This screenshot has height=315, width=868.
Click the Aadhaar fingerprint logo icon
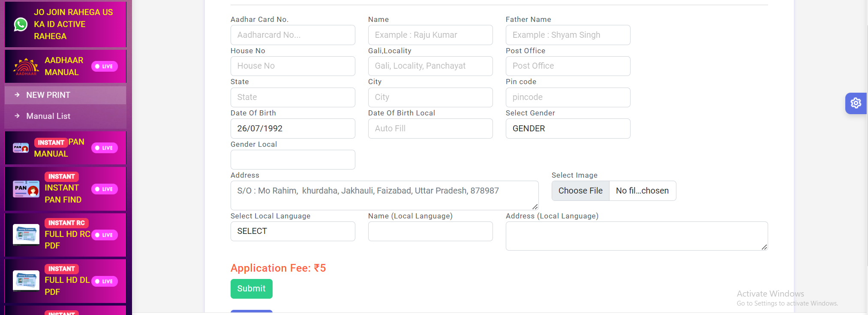[x=26, y=67]
